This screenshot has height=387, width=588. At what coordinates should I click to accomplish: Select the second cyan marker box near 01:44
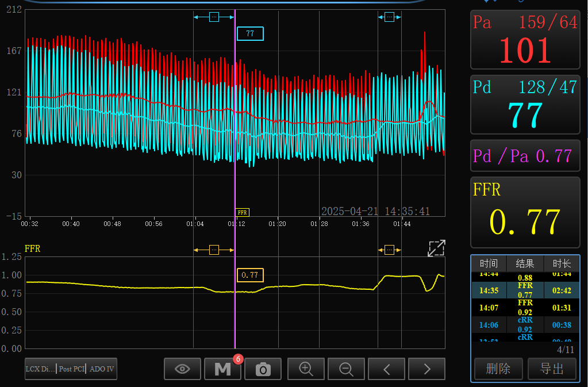[389, 17]
